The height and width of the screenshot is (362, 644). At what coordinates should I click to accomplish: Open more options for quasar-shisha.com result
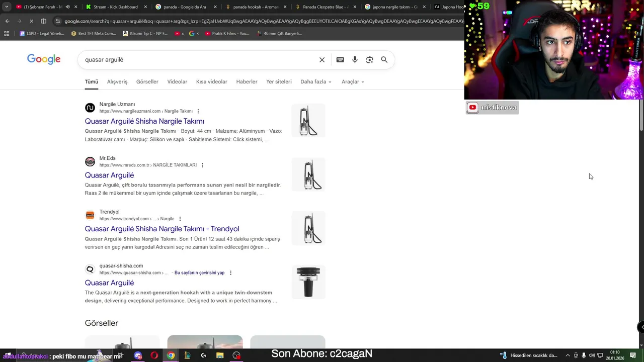230,273
